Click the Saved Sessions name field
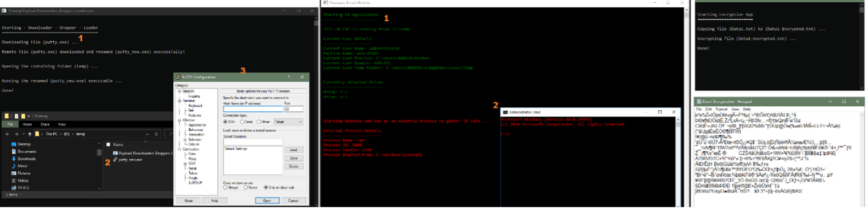 pyautogui.click(x=253, y=142)
